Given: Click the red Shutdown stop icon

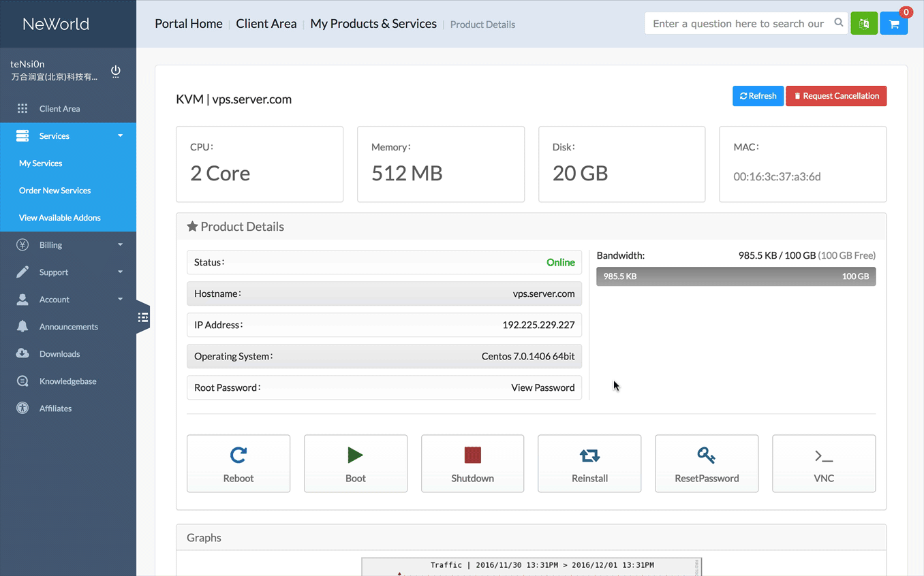Looking at the screenshot, I should [x=472, y=455].
